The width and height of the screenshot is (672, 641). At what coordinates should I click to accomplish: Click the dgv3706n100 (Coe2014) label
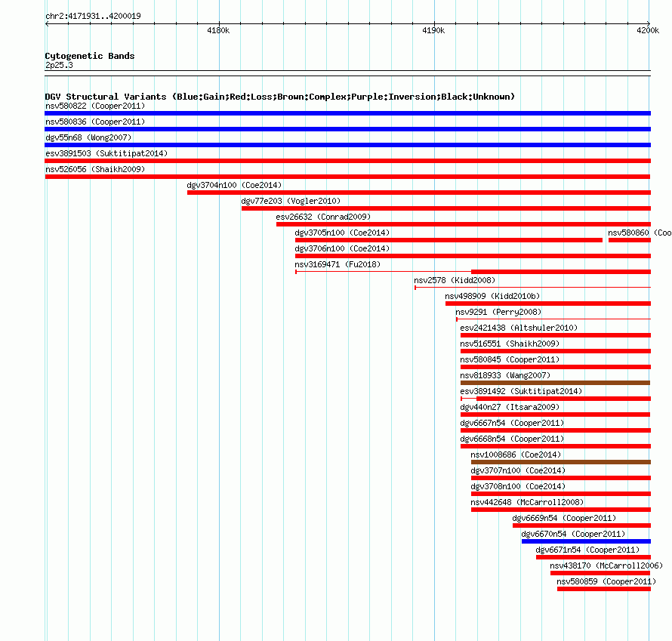pos(342,248)
